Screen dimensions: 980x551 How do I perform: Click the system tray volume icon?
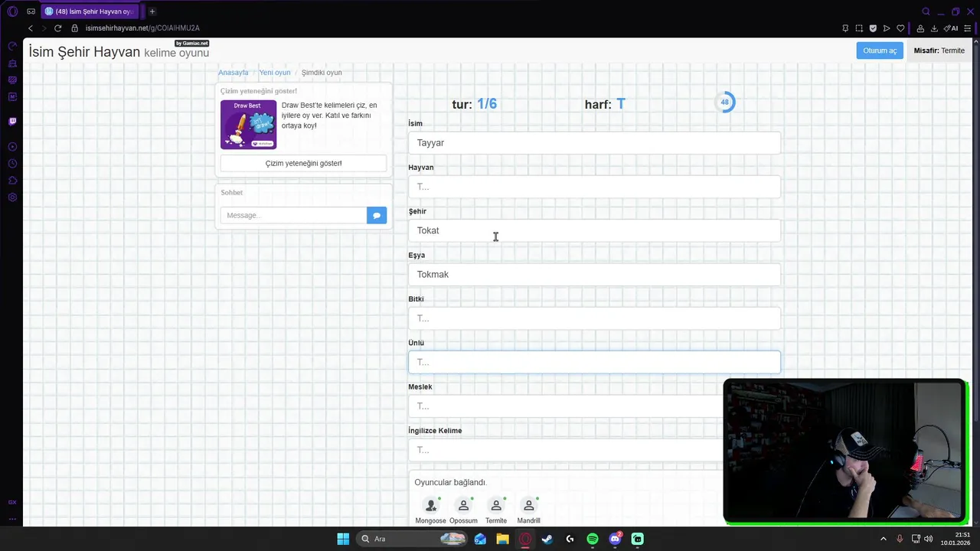coord(928,539)
